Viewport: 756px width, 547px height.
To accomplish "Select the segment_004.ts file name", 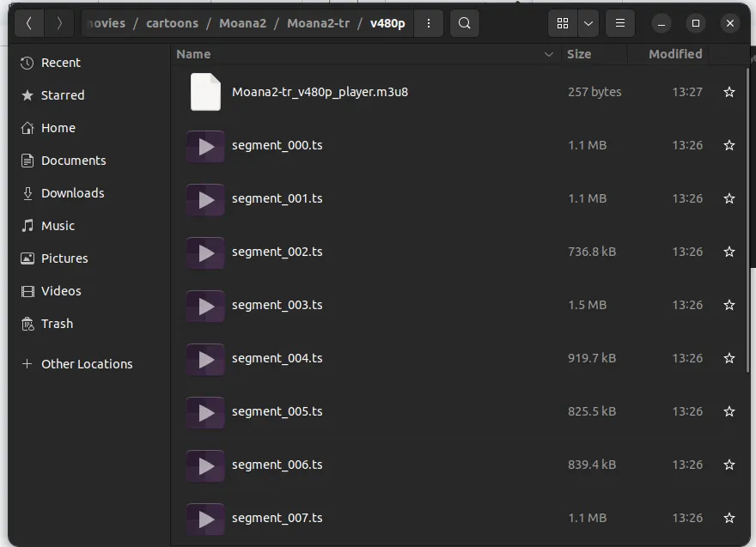I will tap(277, 359).
